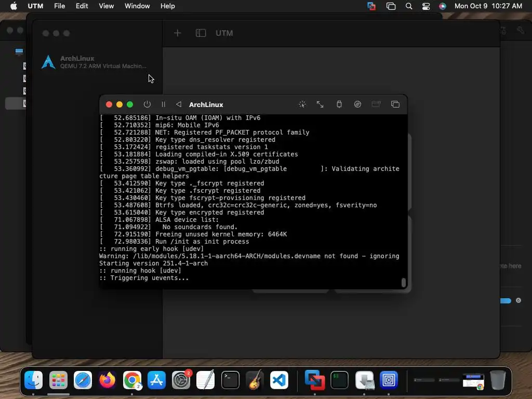Click the date and time in menu bar

click(488, 6)
